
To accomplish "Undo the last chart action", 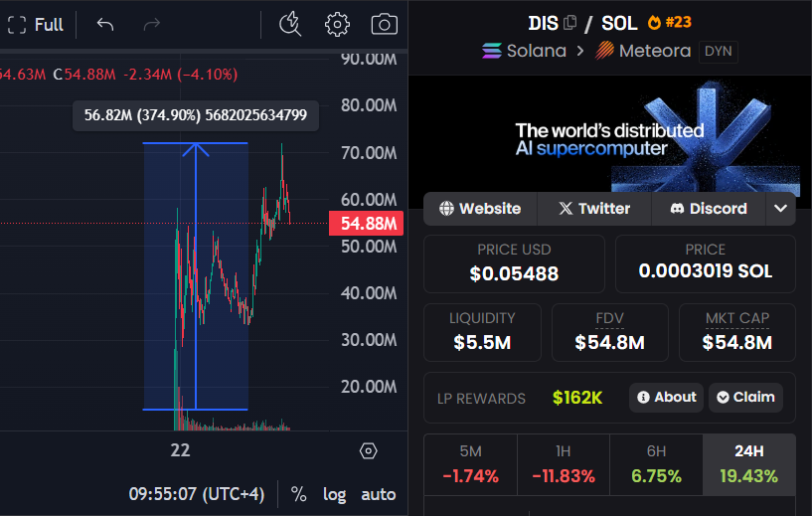I will [x=105, y=24].
